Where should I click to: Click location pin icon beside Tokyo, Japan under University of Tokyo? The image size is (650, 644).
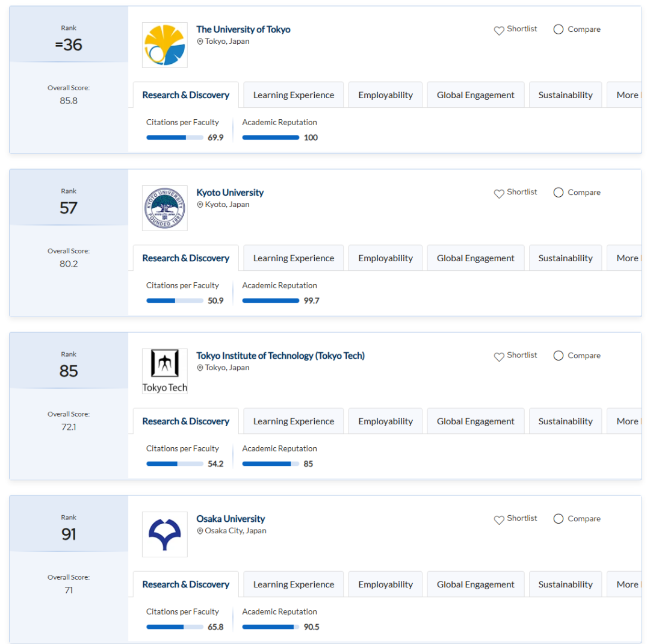pyautogui.click(x=200, y=42)
